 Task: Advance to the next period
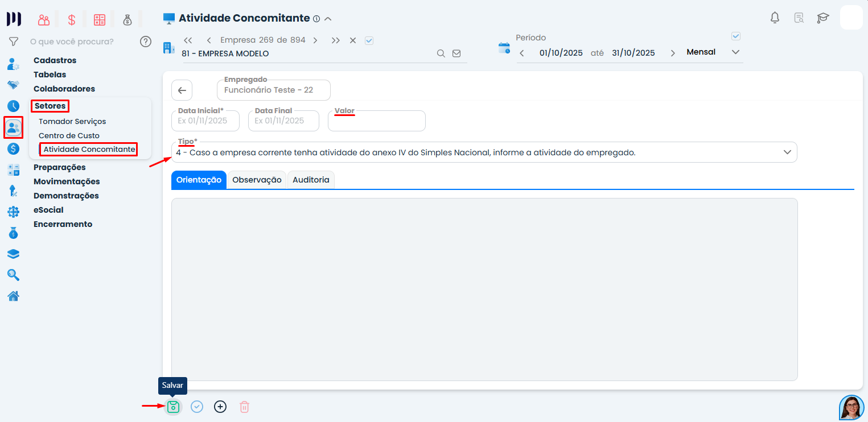pos(673,53)
